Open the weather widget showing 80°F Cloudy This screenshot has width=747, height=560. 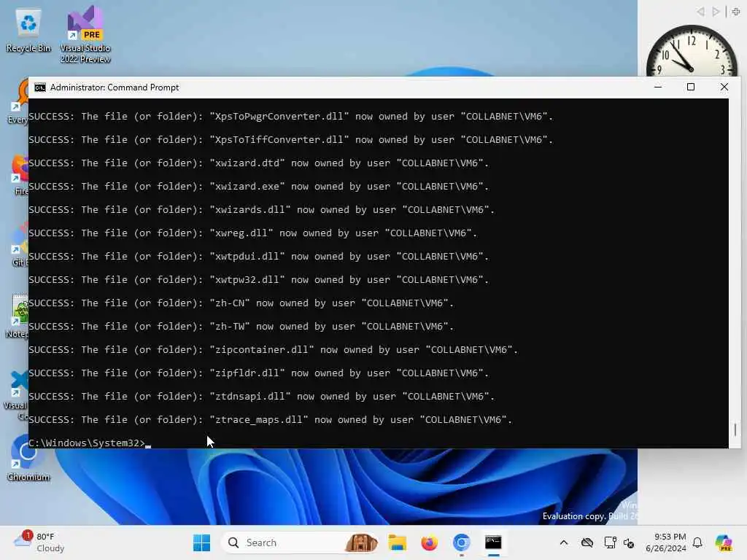click(x=39, y=542)
